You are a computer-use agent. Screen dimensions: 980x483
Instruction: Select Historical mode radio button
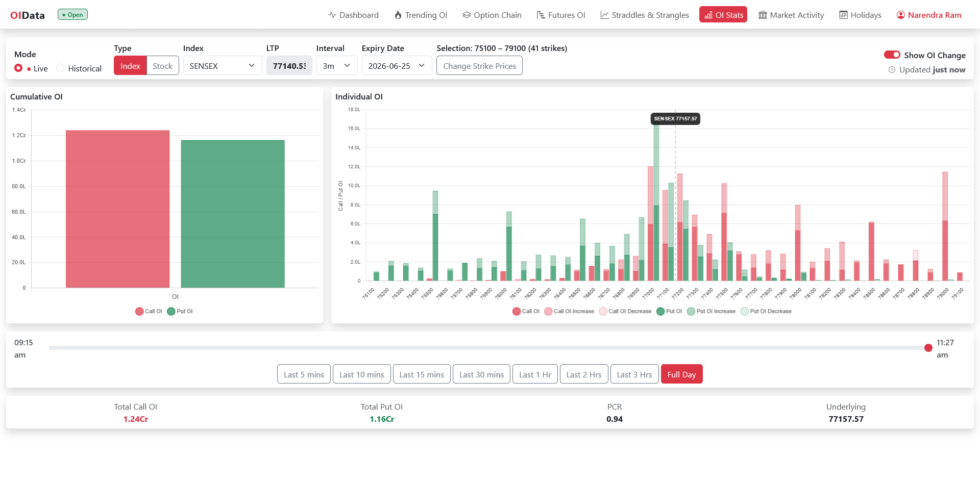pyautogui.click(x=60, y=68)
